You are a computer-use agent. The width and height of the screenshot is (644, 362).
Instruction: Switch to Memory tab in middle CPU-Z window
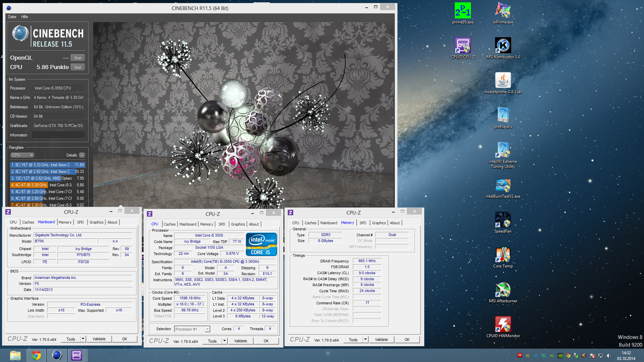coord(207,224)
